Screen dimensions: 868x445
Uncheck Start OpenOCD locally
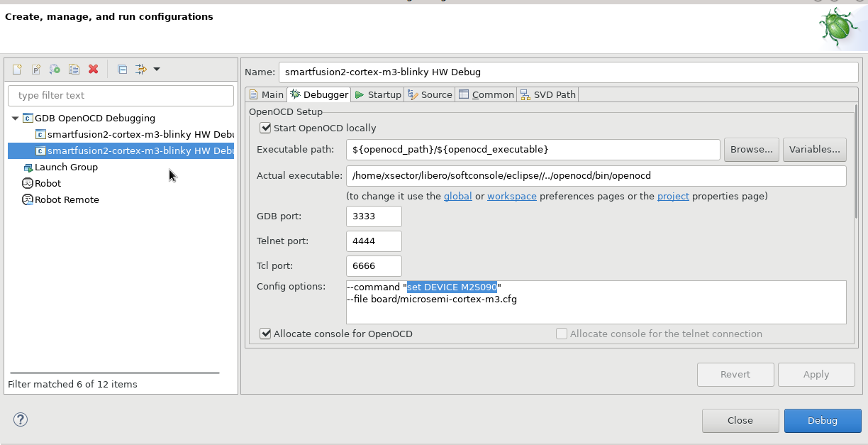click(x=266, y=128)
